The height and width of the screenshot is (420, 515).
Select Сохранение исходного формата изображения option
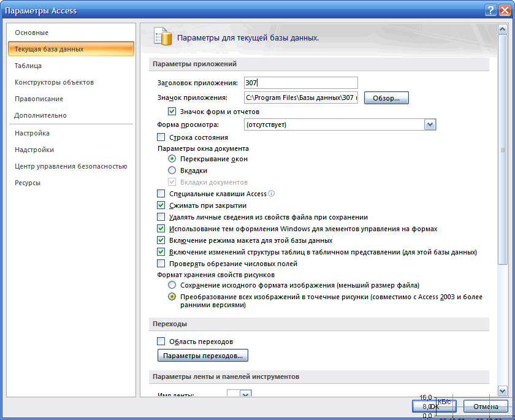coord(172,284)
